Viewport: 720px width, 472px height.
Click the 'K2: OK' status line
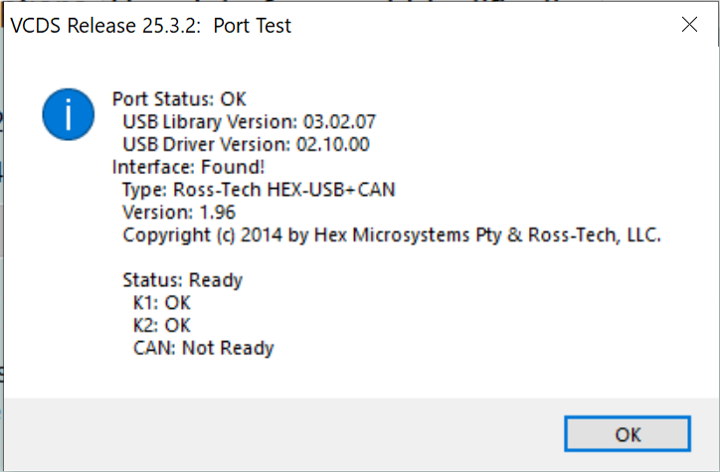point(161,325)
